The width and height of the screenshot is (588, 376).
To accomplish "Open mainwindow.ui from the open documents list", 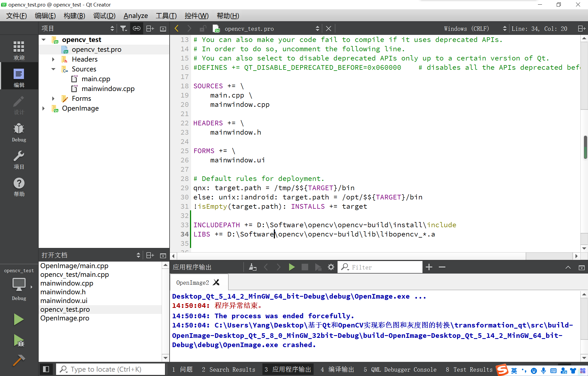I will pyautogui.click(x=64, y=301).
